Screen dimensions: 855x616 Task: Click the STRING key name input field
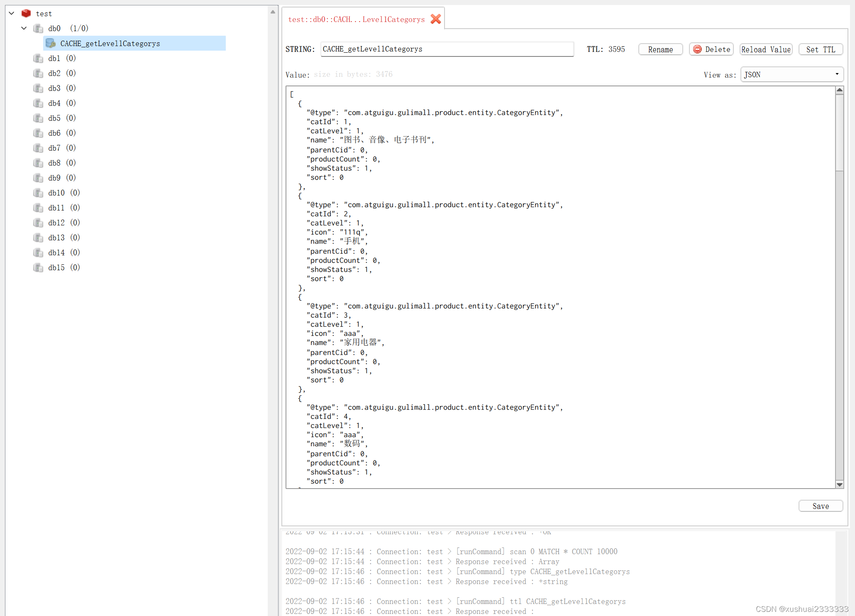447,49
